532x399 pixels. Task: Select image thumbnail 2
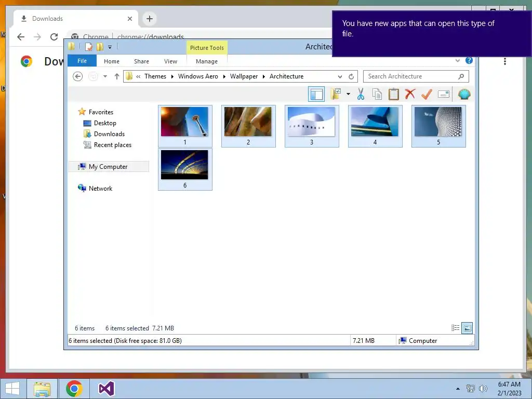point(248,126)
